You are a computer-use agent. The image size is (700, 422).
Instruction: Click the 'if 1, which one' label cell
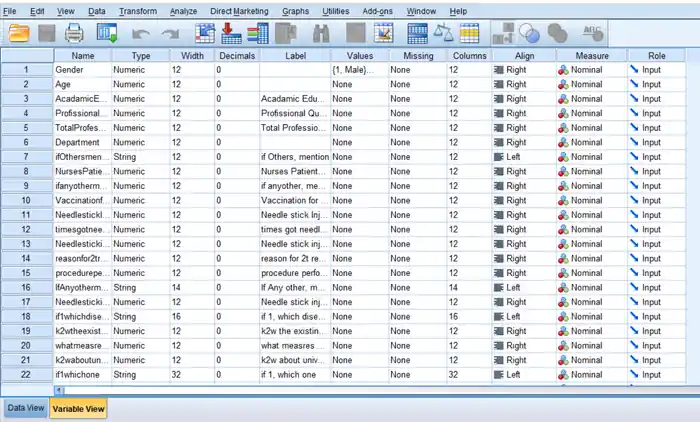tap(296, 375)
